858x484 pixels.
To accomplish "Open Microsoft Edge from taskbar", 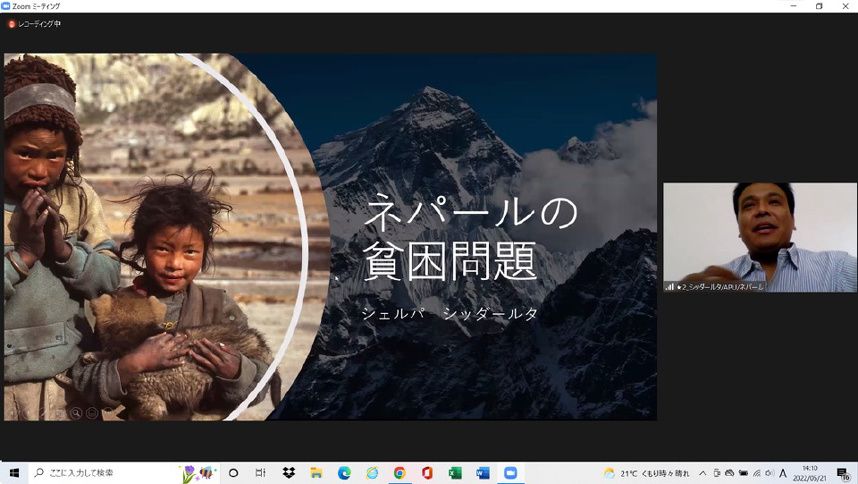I will [x=344, y=473].
